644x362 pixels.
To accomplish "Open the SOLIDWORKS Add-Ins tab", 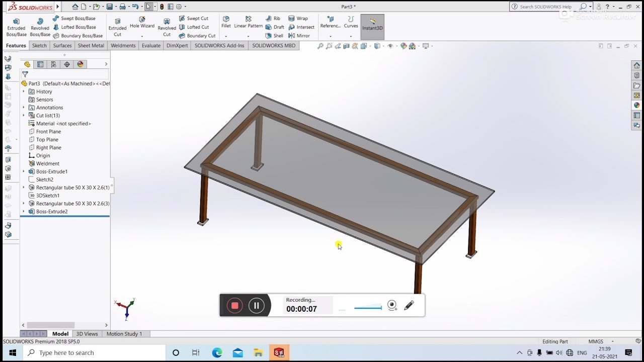I will [219, 45].
